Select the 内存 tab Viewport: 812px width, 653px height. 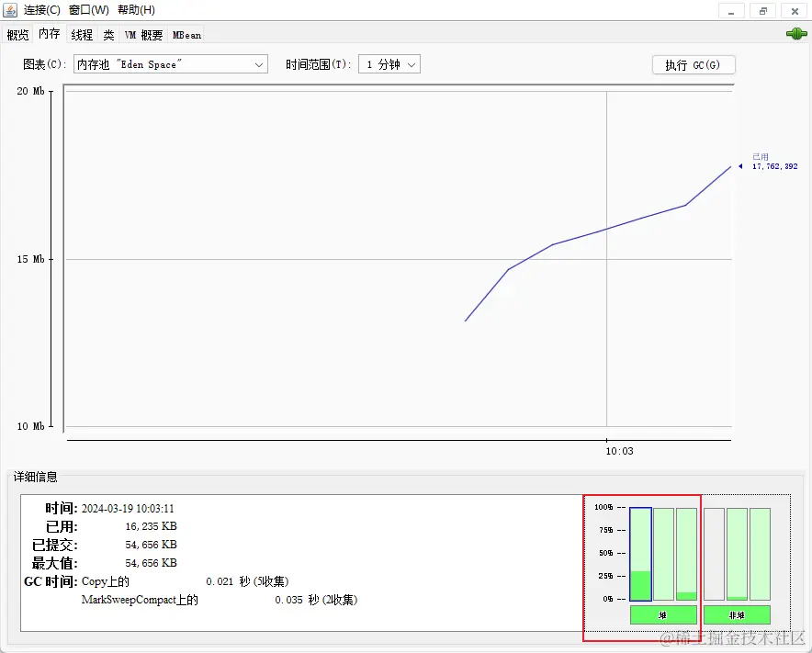[50, 34]
